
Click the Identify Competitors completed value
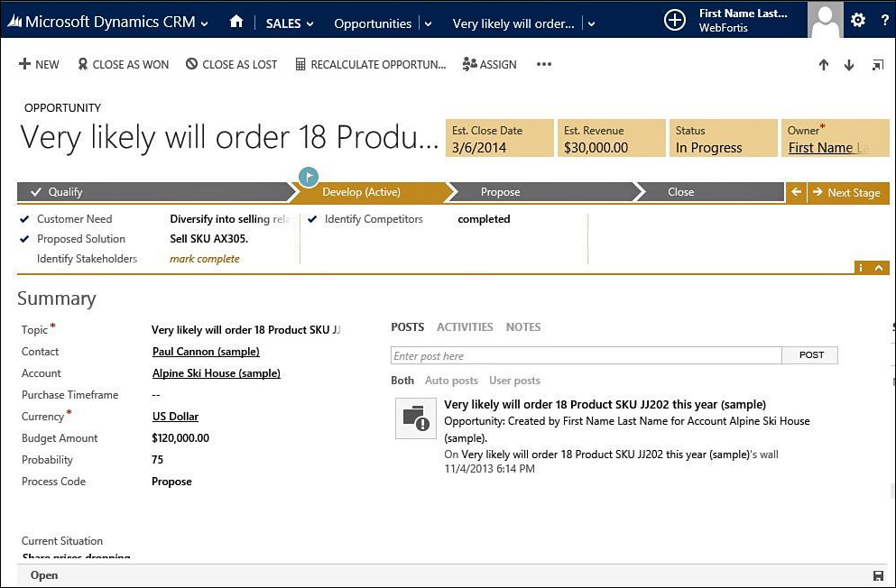tap(484, 219)
